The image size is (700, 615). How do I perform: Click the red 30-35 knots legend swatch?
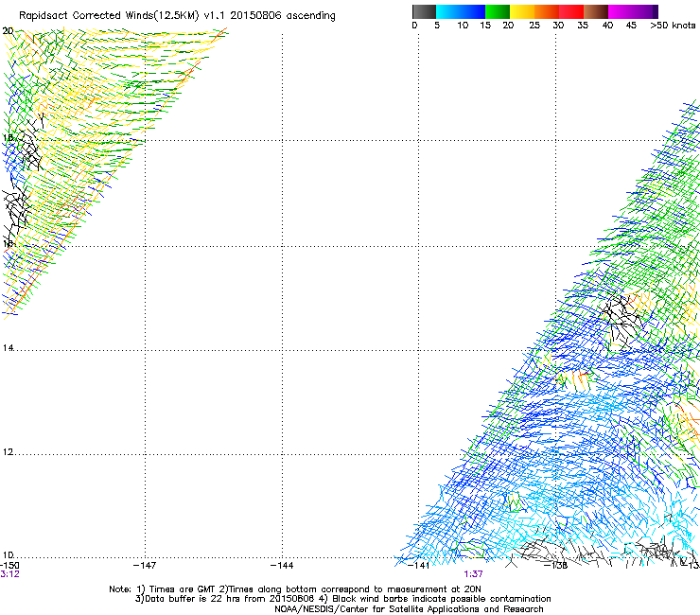571,11
